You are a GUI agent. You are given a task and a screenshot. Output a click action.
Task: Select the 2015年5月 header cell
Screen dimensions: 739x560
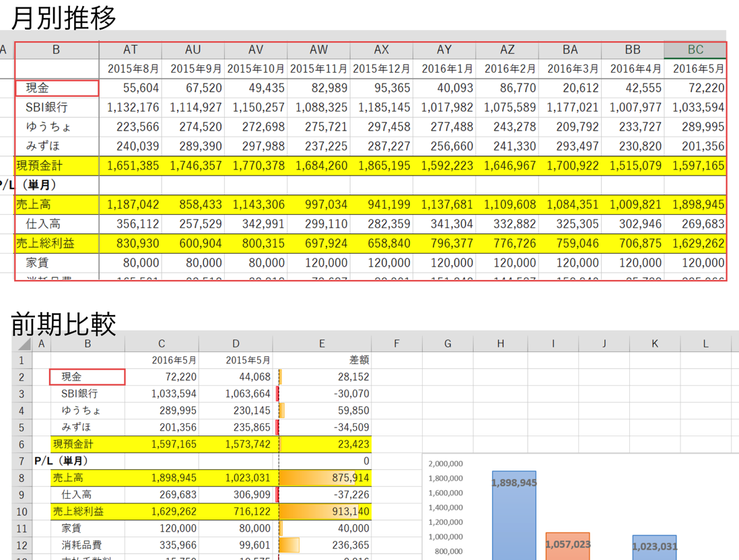pyautogui.click(x=236, y=360)
